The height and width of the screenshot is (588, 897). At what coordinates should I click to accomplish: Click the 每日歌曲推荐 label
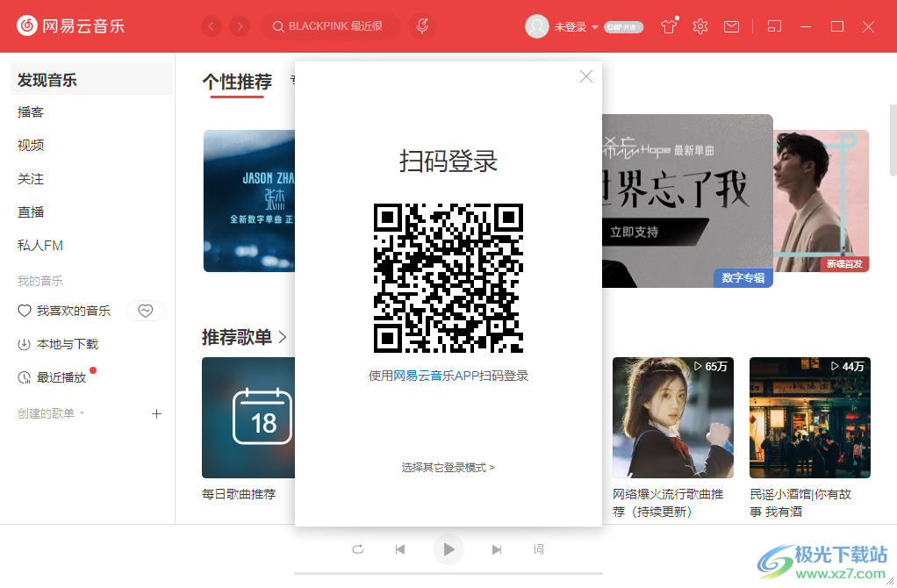(x=239, y=493)
